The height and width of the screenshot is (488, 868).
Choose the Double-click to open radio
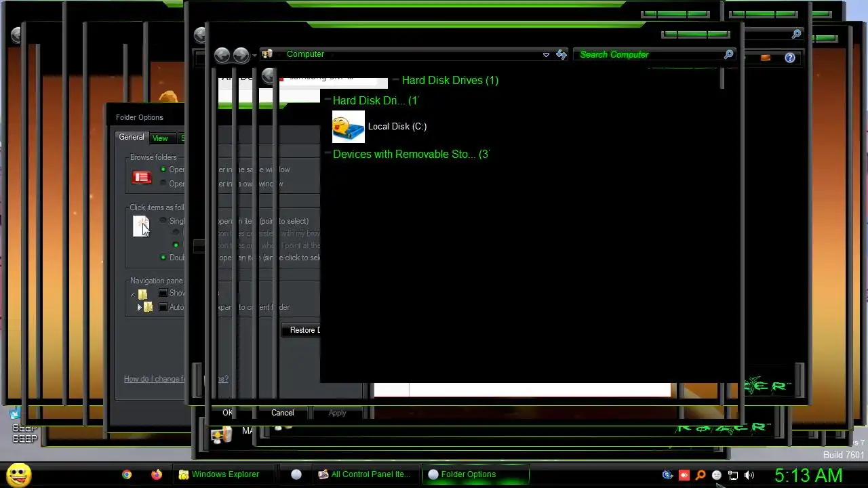(x=163, y=258)
